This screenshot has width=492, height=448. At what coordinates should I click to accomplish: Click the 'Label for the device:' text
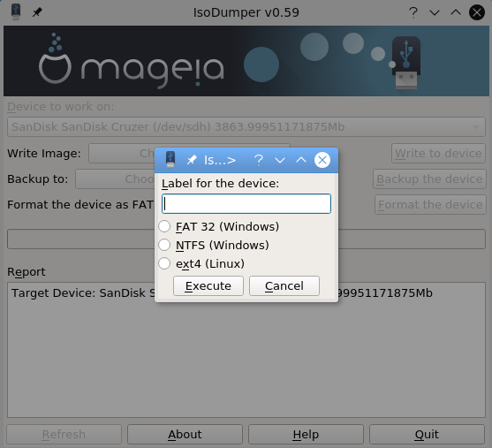220,183
